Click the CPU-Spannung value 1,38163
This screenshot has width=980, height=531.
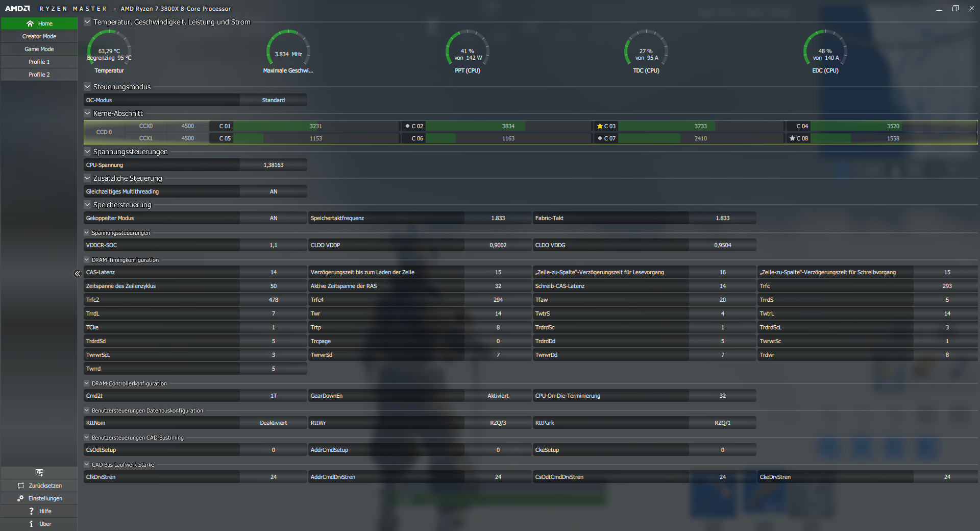[274, 165]
